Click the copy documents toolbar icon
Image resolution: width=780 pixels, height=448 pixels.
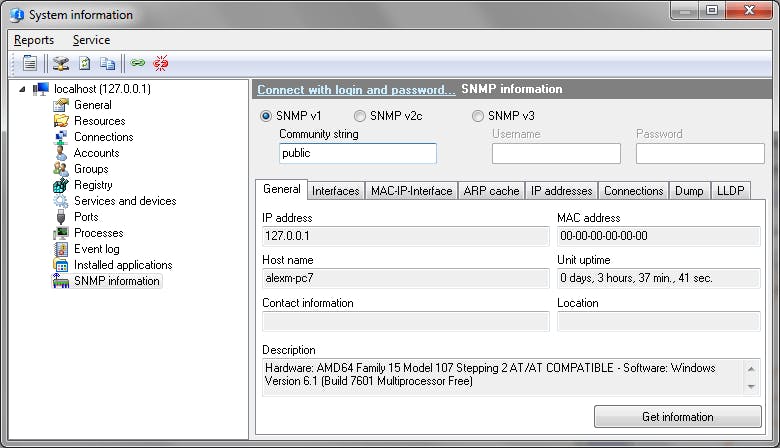point(107,64)
